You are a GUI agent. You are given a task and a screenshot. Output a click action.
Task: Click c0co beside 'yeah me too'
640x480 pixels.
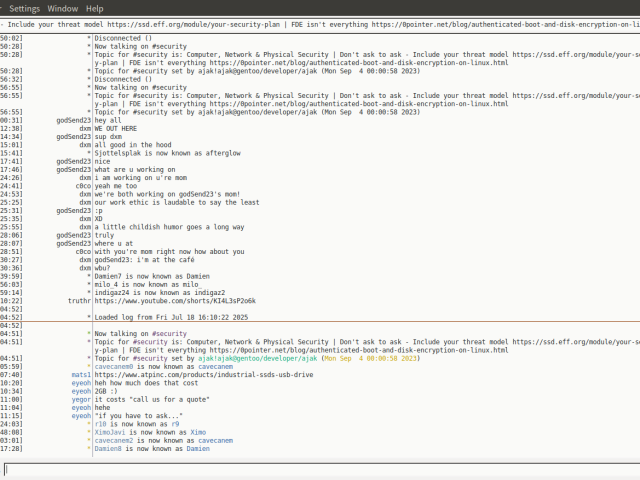click(x=83, y=186)
